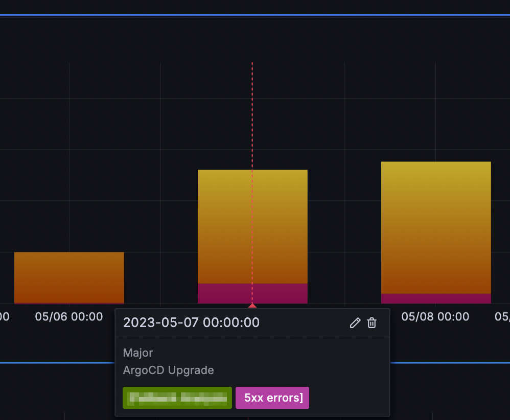Viewport: 510px width, 420px height.
Task: Click the blue line at the top of the panel
Action: (255, 15)
